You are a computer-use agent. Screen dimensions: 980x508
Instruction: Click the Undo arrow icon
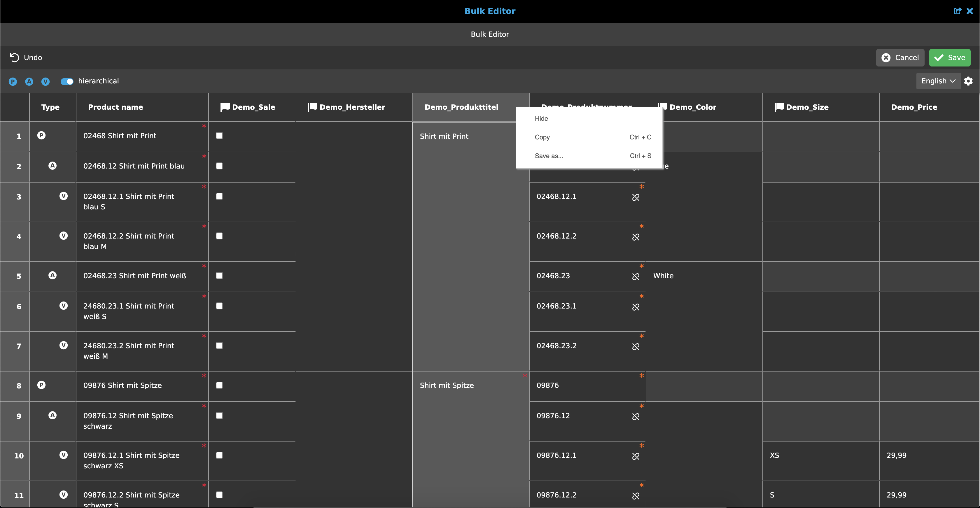[x=14, y=57]
